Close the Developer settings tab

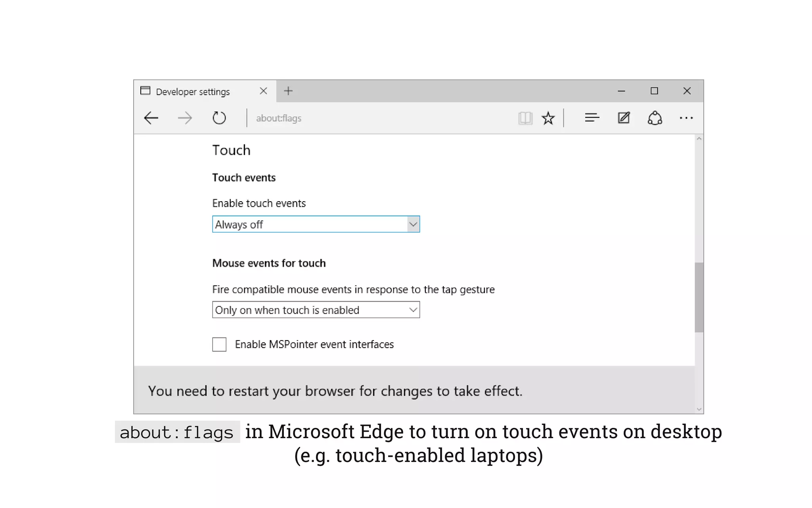(x=263, y=91)
